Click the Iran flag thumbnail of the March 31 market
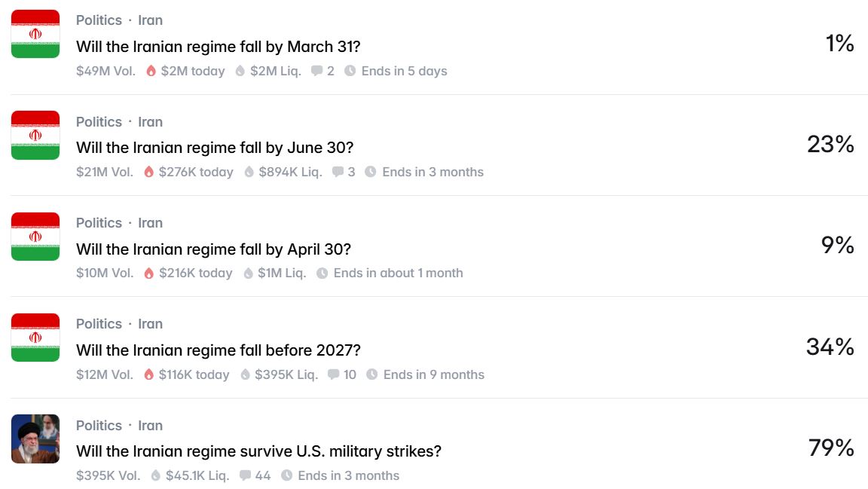This screenshot has width=868, height=489. point(35,34)
